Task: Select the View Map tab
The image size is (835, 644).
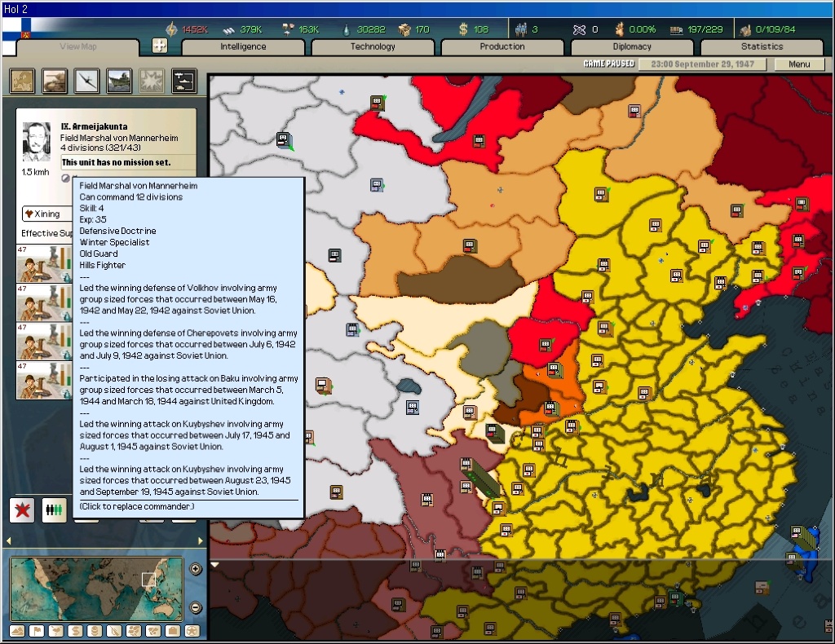Action: point(78,46)
